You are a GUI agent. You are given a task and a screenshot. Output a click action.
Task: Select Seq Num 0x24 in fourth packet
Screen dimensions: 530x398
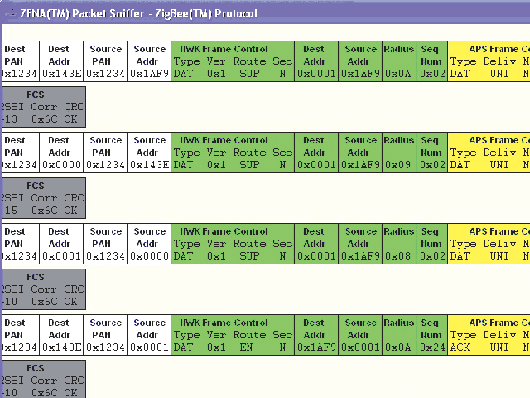click(432, 335)
